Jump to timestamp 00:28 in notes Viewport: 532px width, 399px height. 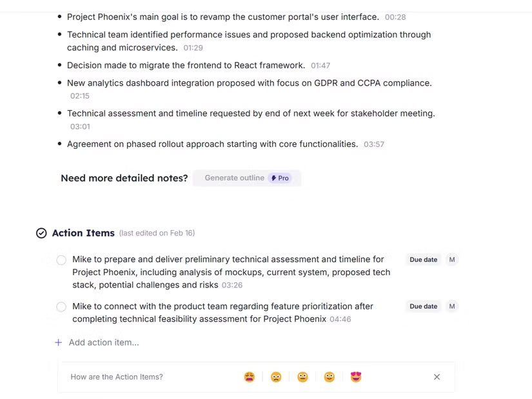[395, 17]
